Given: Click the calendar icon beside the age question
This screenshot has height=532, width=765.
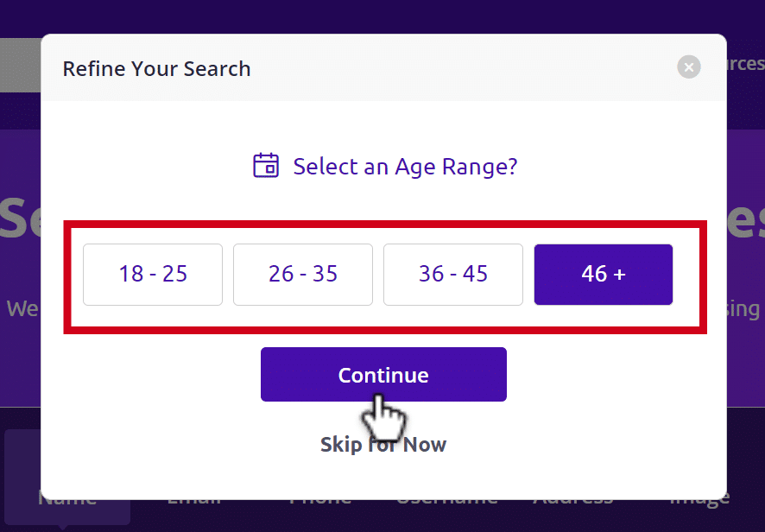Looking at the screenshot, I should coord(266,166).
